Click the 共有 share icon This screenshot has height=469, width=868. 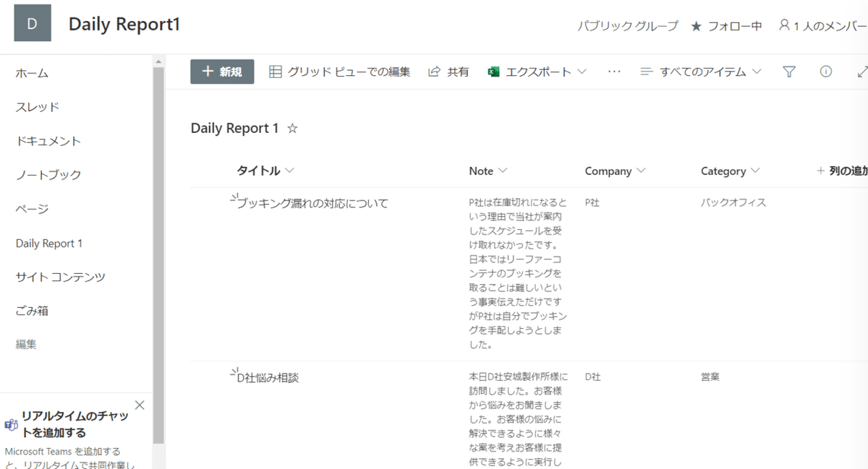point(433,72)
